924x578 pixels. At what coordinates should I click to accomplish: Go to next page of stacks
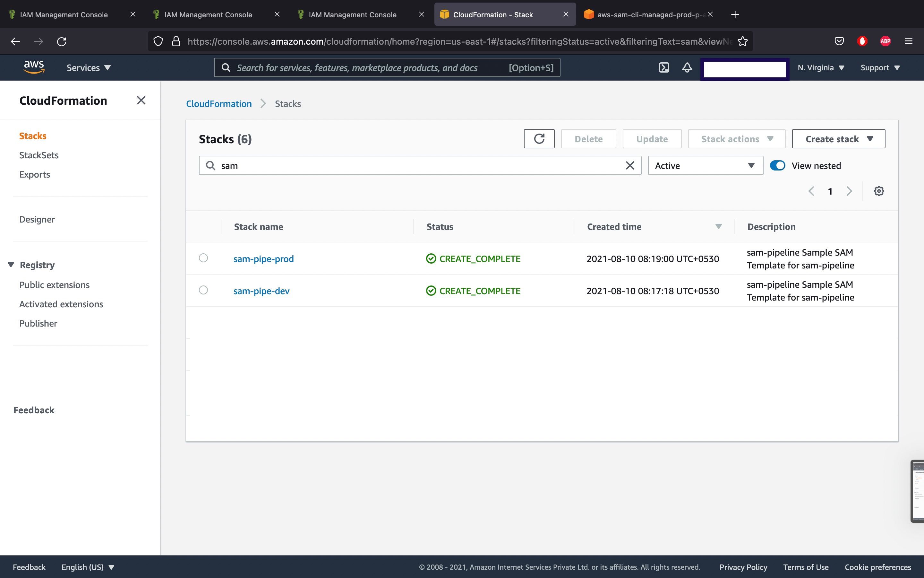[x=849, y=191]
